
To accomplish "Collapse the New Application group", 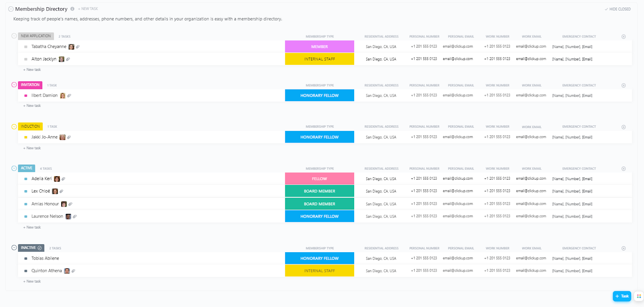I will pyautogui.click(x=14, y=36).
